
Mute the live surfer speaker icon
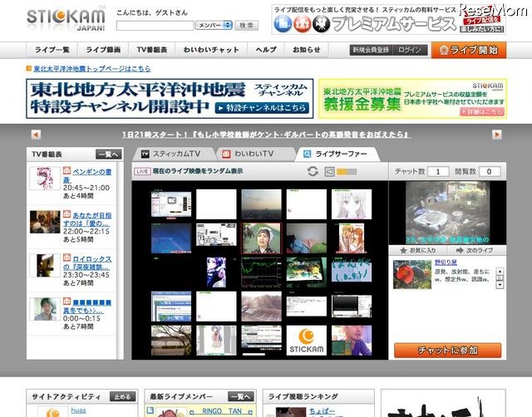[x=329, y=172]
